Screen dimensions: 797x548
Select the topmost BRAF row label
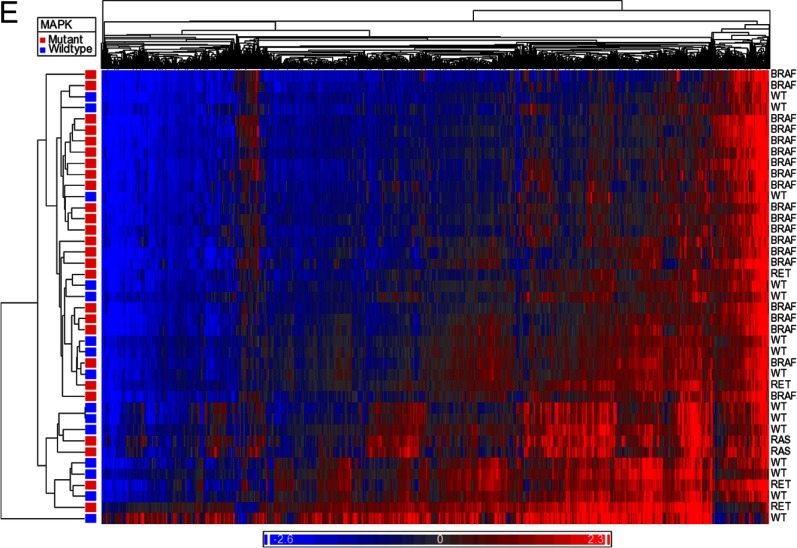coord(783,74)
